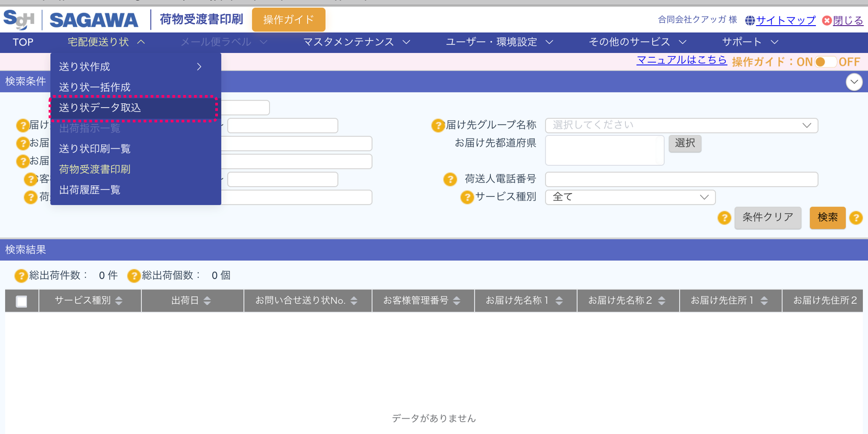Open help icon beside 荷送人電話番号
Image resolution: width=868 pixels, height=434 pixels.
450,179
